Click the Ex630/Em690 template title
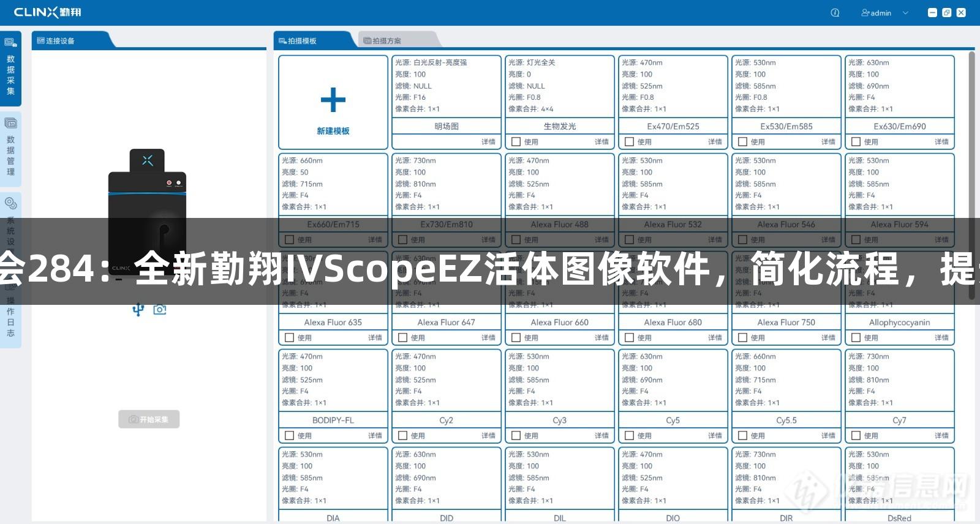Viewport: 980px width, 524px height. [900, 126]
